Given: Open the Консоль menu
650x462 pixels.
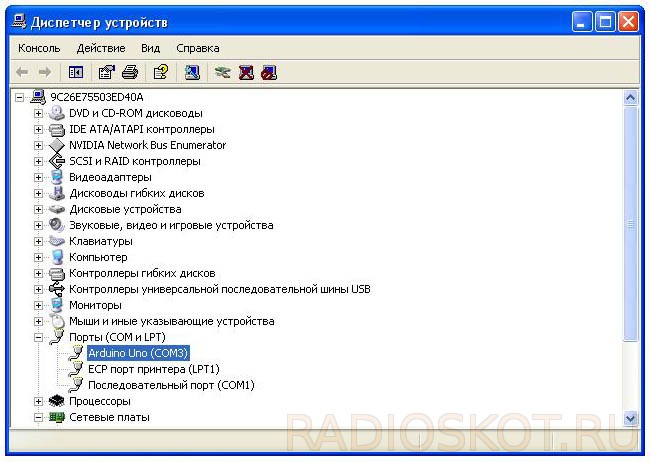Looking at the screenshot, I should [x=39, y=48].
